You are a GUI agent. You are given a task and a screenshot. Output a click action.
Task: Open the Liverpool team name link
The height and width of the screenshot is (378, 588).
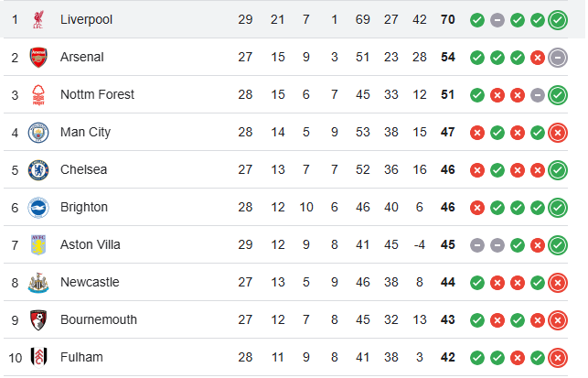tap(86, 19)
